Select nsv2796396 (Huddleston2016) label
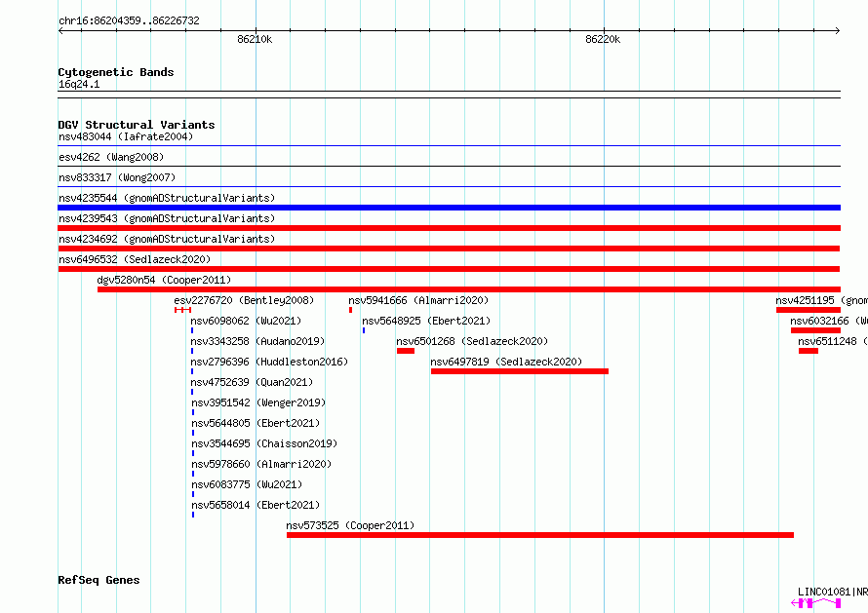Screen dimensions: 868x613 point(269,362)
